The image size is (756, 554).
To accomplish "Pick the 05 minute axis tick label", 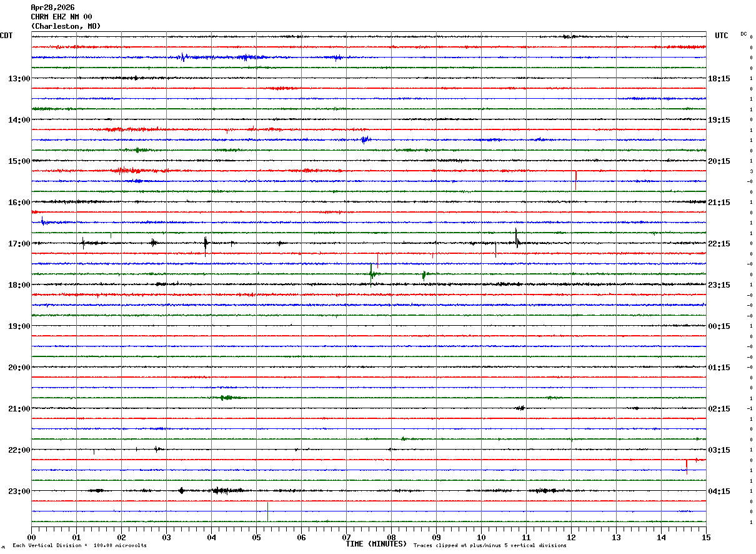I will [x=256, y=537].
